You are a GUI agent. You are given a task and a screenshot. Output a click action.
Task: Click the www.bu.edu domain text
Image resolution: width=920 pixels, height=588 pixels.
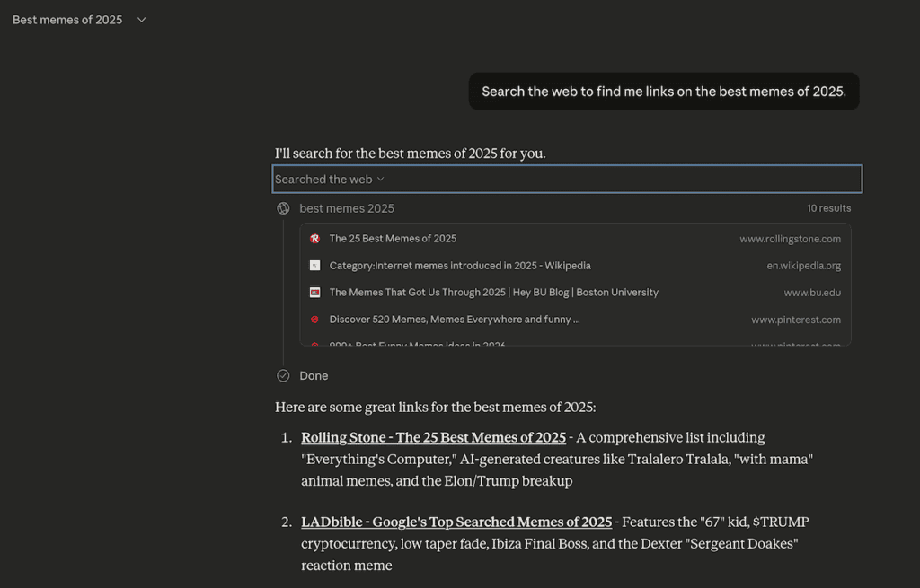812,293
